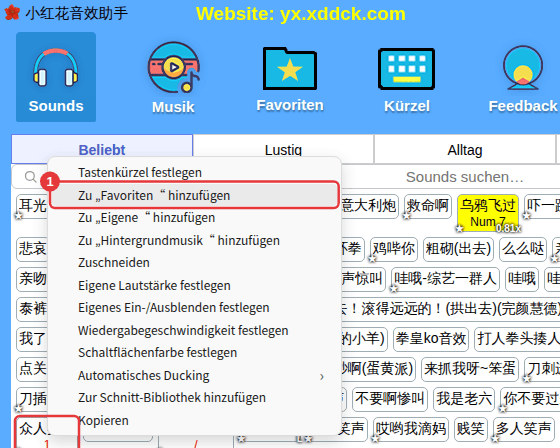Viewport: 560px width, 448px height.
Task: Play the 意大利炮 sound
Action: [369, 206]
